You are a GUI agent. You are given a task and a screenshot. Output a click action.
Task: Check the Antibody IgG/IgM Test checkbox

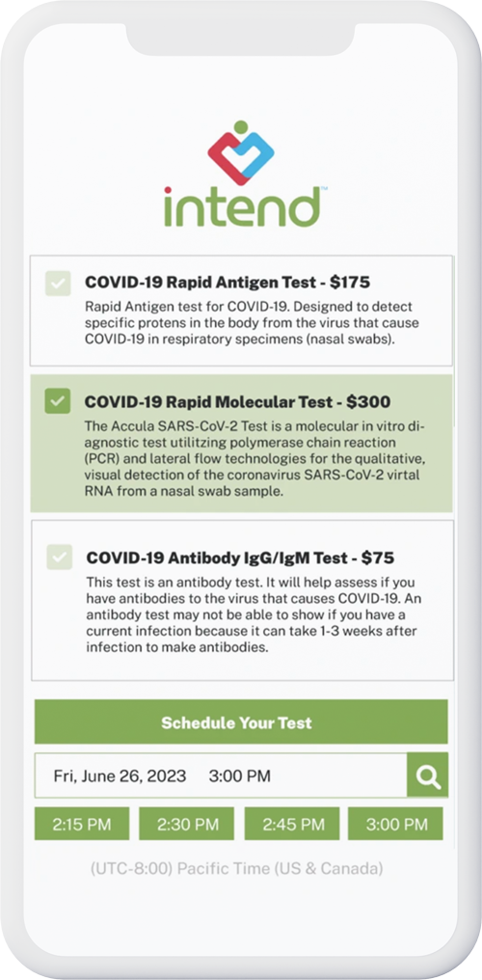pos(60,557)
